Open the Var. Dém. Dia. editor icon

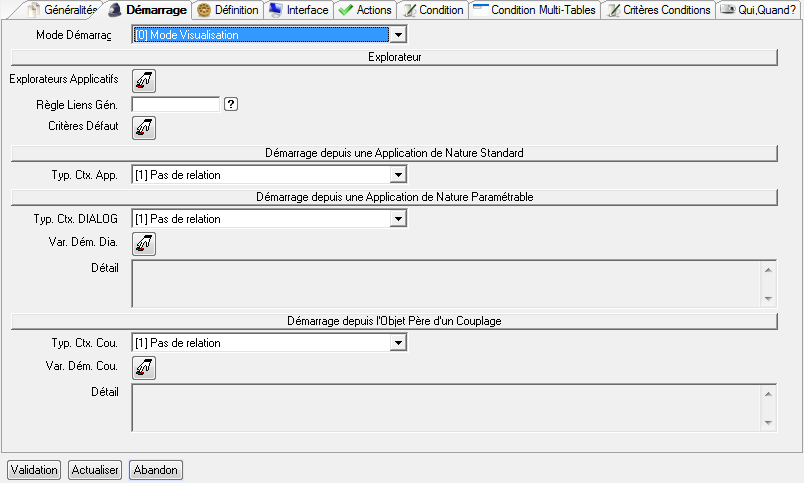pyautogui.click(x=144, y=243)
